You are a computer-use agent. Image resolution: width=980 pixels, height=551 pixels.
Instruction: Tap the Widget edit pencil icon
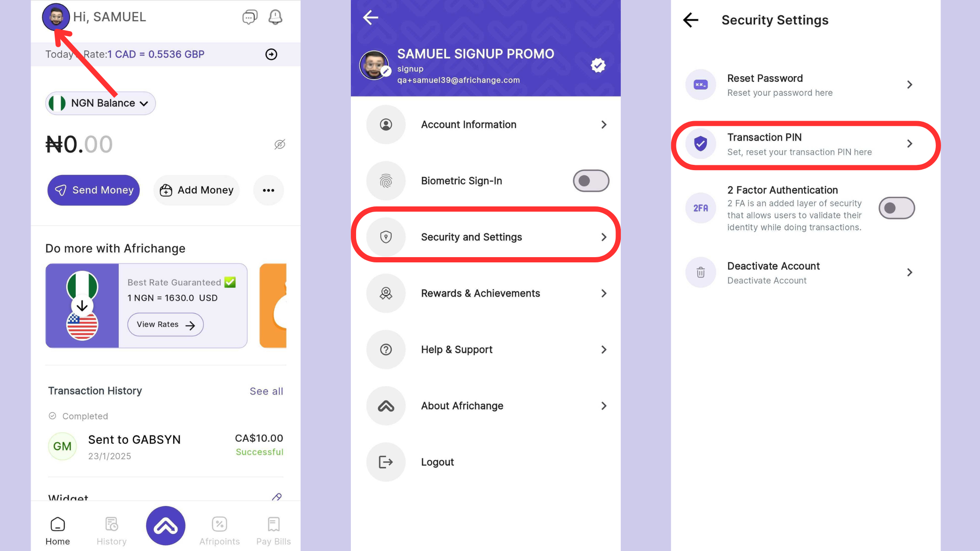(276, 497)
